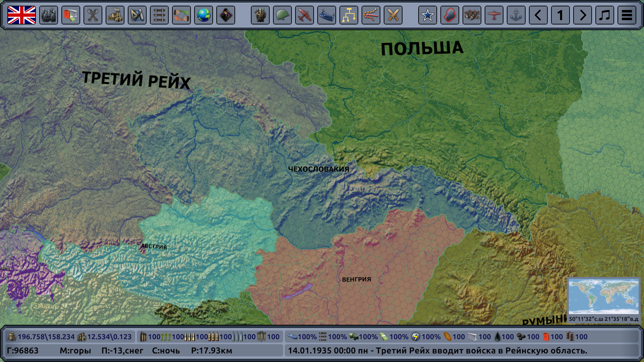Increase game speed with right chevron
The image size is (644, 362).
(583, 15)
